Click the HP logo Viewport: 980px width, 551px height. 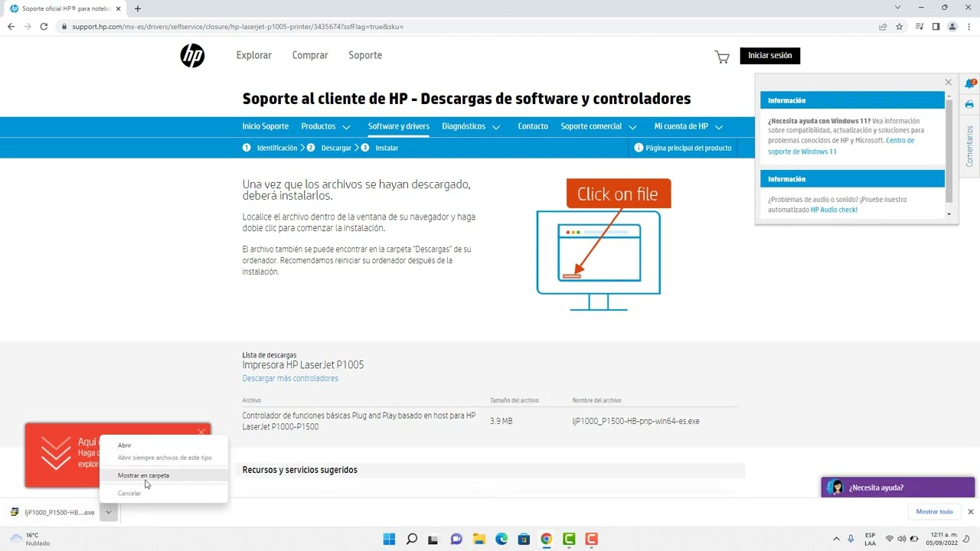coord(192,55)
